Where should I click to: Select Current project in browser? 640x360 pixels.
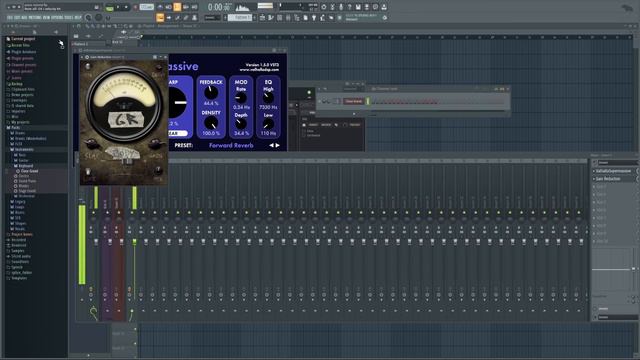[23, 39]
